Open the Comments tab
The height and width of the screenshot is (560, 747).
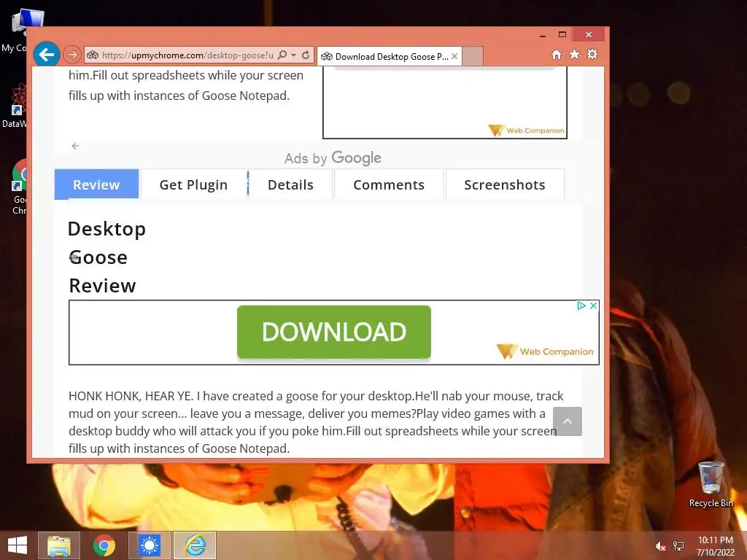click(x=389, y=184)
